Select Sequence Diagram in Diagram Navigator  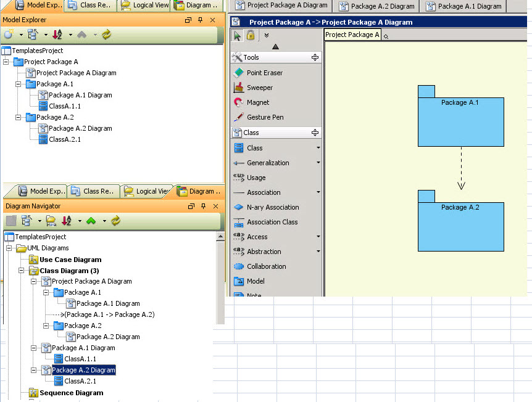pos(66,393)
